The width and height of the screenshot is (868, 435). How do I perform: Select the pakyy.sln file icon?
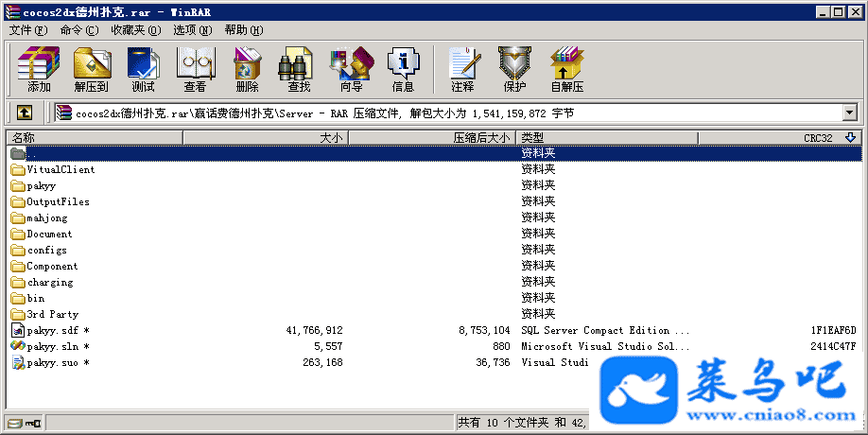pyautogui.click(x=18, y=346)
